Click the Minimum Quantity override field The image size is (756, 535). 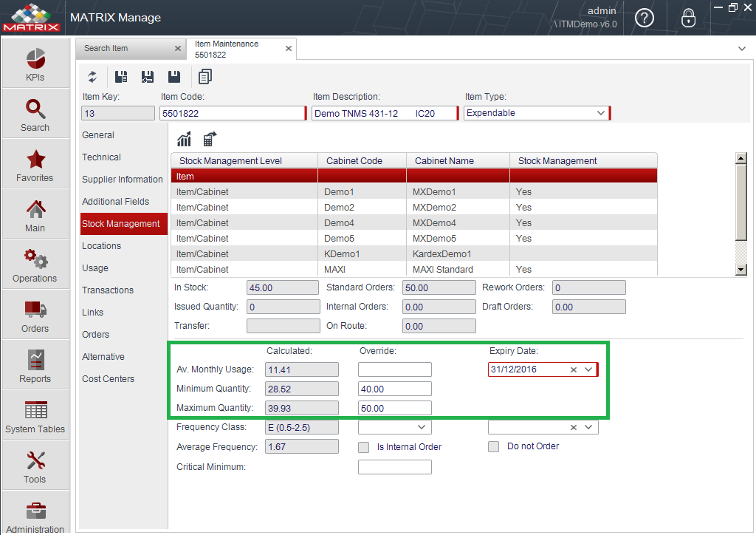tap(394, 389)
